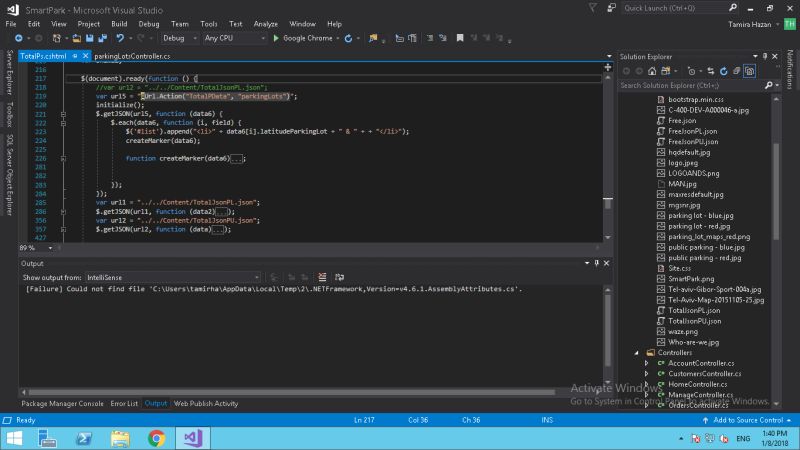Open File using the folder toolbar icon
800x450 pixels.
coord(77,38)
